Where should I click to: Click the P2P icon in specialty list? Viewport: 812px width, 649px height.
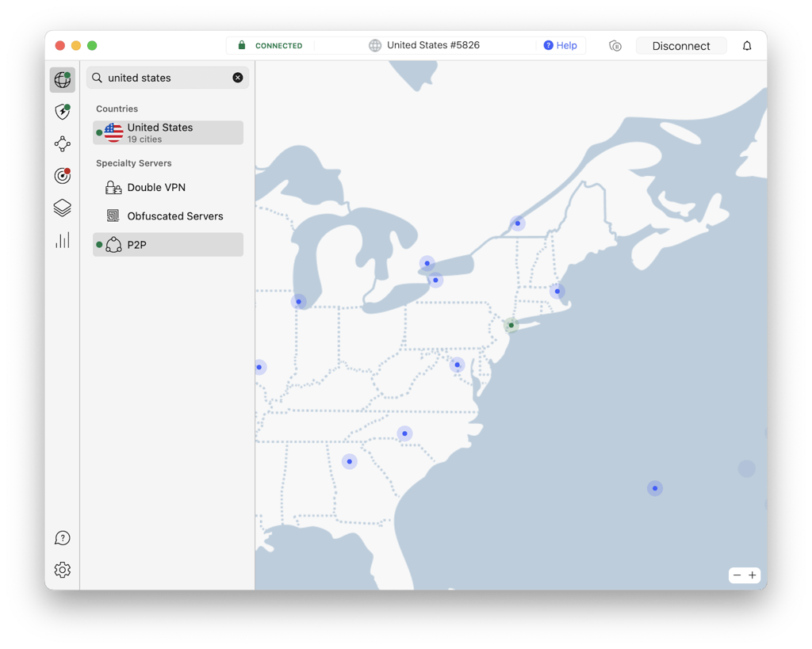click(x=113, y=245)
